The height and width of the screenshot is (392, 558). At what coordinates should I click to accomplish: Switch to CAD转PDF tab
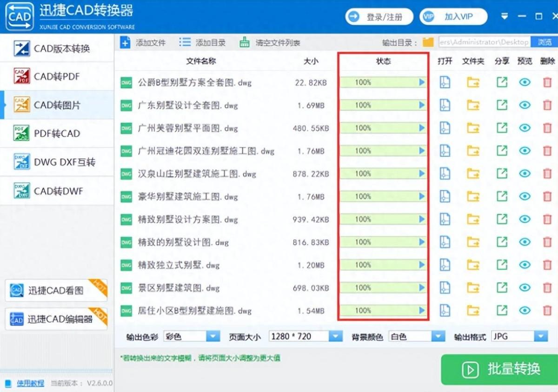[x=57, y=77]
